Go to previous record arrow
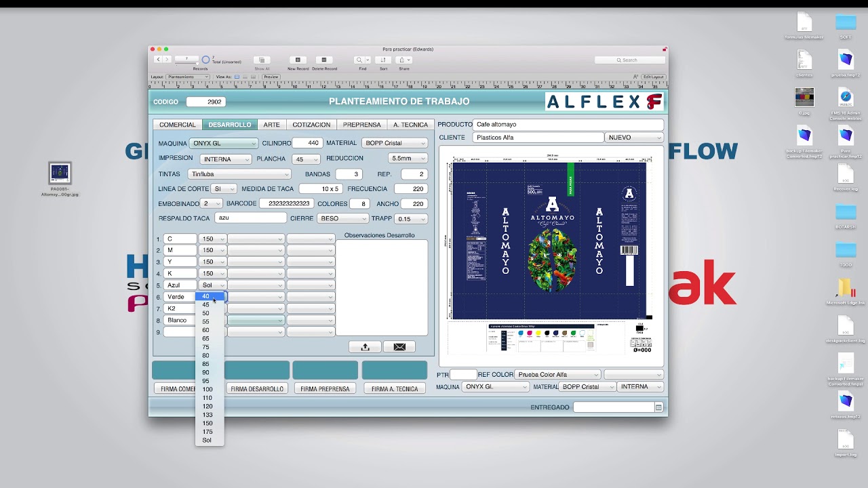Viewport: 868px width, 488px height. (158, 60)
